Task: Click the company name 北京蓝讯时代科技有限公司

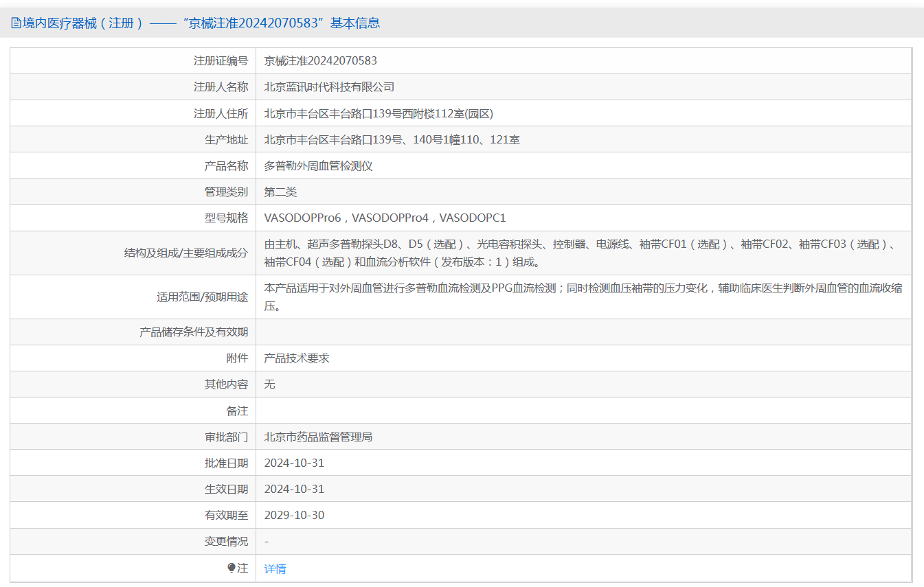Action: (330, 87)
